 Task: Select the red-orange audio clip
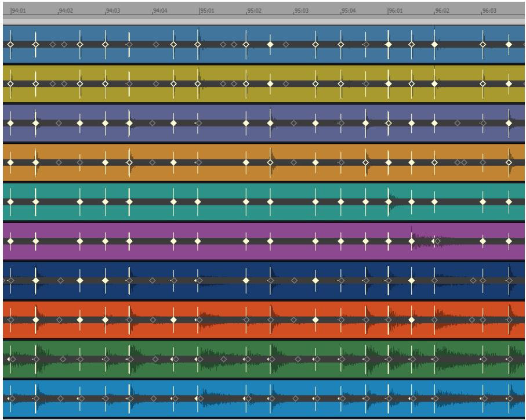pos(264,320)
